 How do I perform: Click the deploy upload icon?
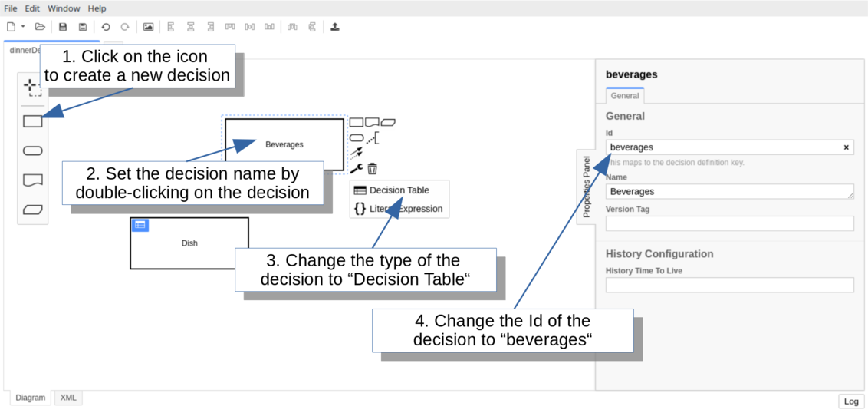(x=335, y=27)
